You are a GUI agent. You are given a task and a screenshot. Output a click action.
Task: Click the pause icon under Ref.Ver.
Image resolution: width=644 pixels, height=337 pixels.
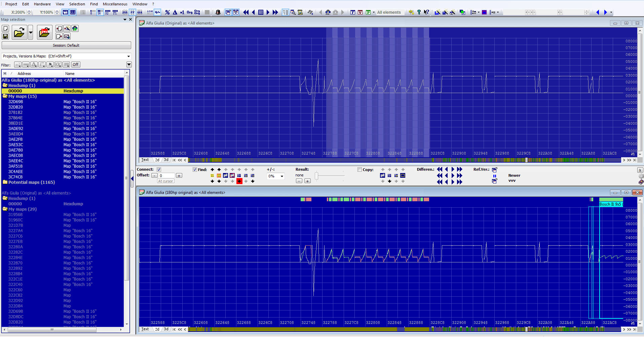coord(494,176)
